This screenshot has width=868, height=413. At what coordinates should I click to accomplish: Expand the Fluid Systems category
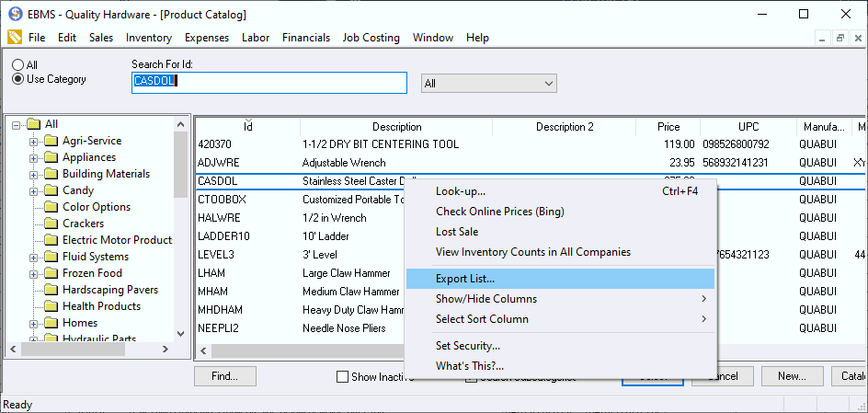(x=33, y=258)
